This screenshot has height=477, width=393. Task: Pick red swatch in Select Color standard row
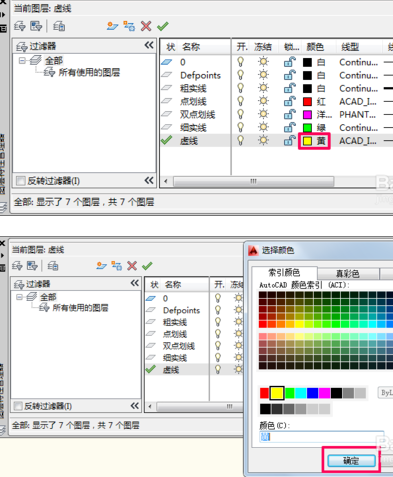click(264, 393)
